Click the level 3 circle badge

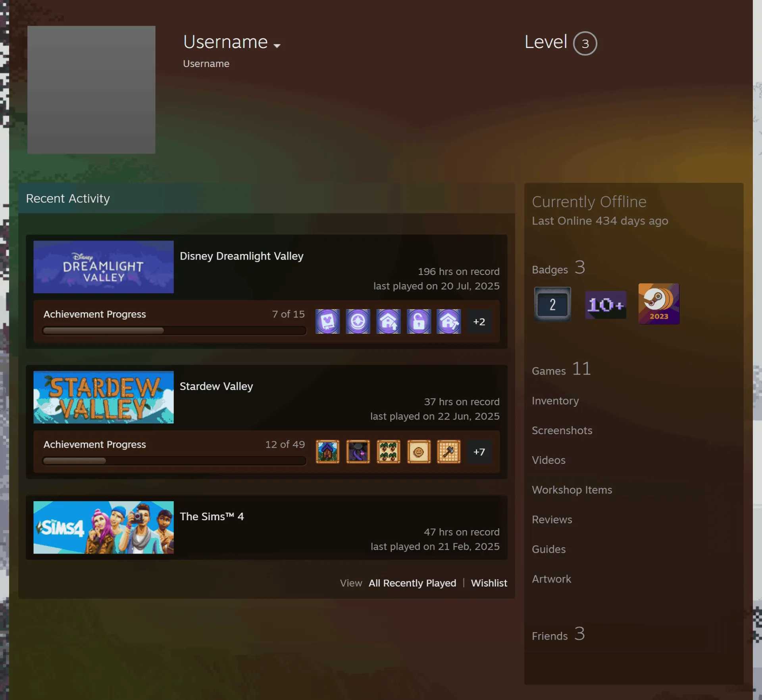[585, 43]
